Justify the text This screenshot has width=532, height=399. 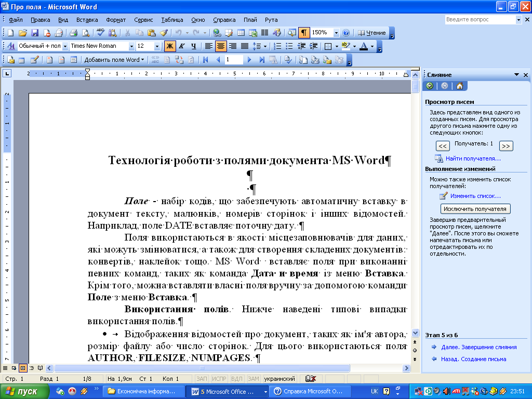pos(244,46)
